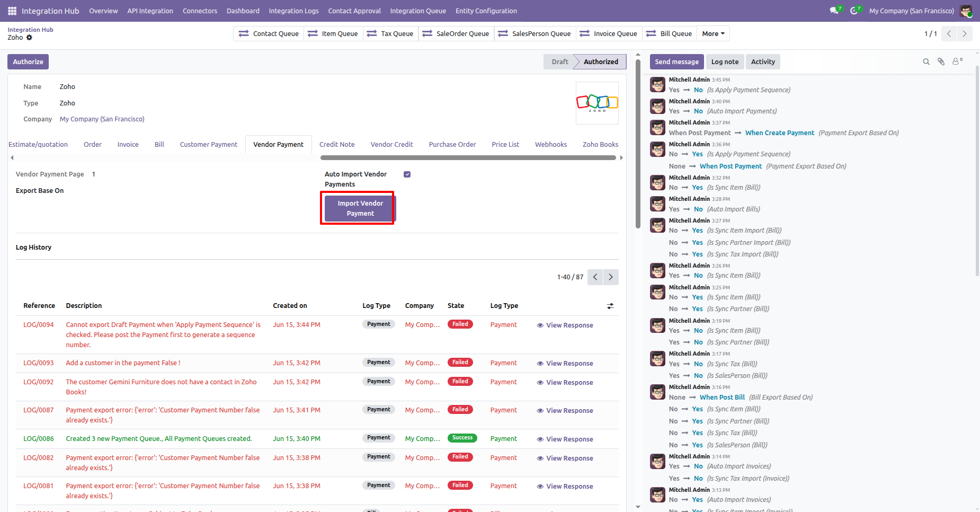The width and height of the screenshot is (980, 512).
Task: Open the apps grid menu icon
Action: (12, 11)
